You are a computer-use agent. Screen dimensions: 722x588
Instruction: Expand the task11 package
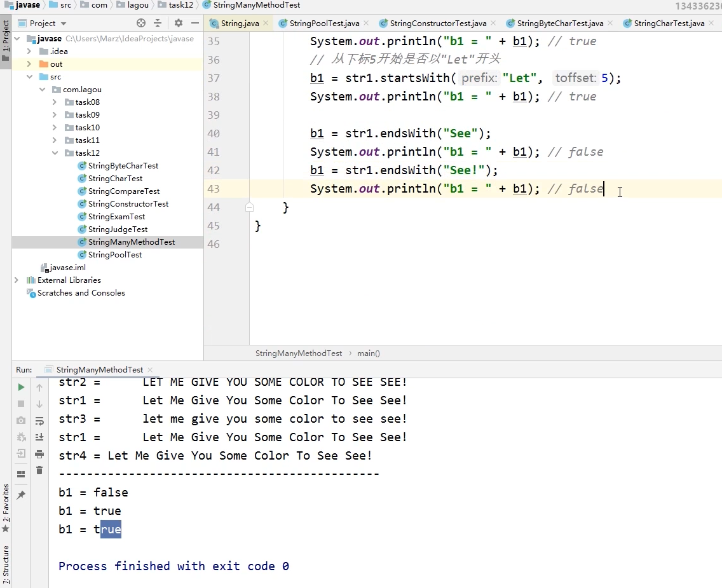54,140
